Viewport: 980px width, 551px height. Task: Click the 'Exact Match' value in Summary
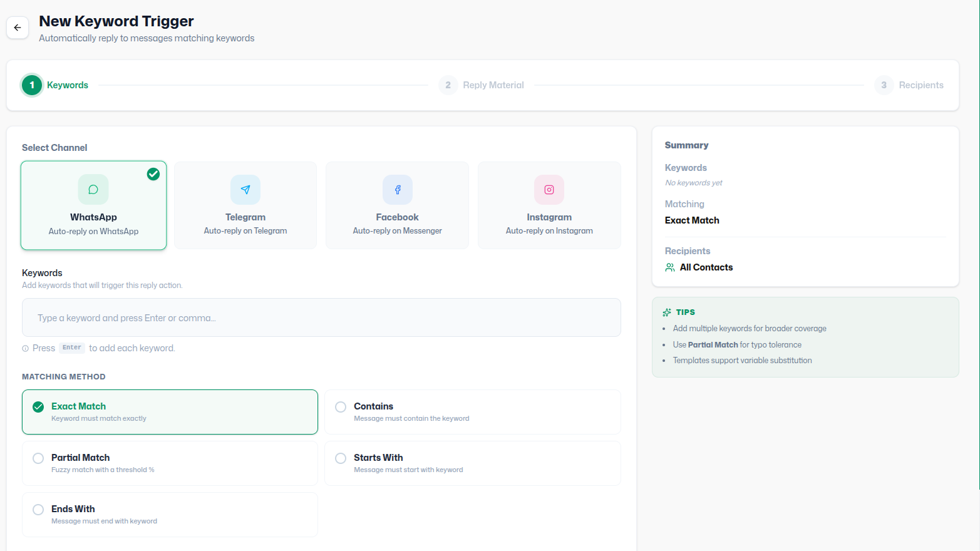coord(692,220)
